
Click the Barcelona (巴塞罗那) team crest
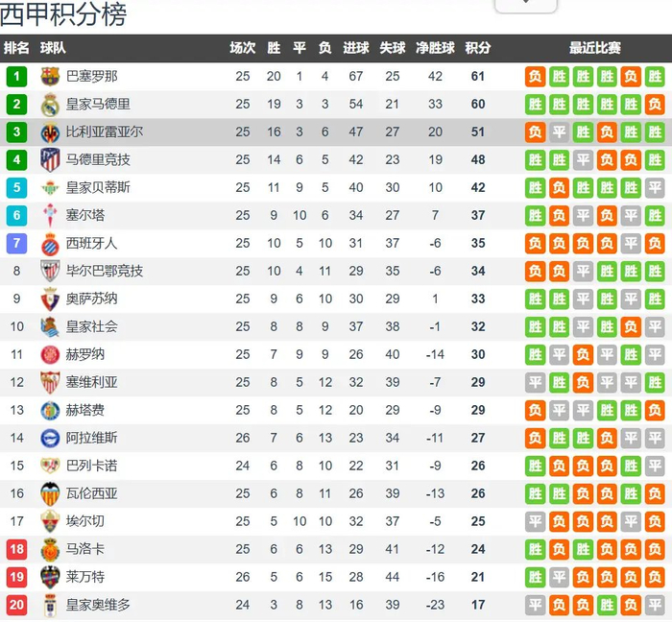tap(51, 77)
